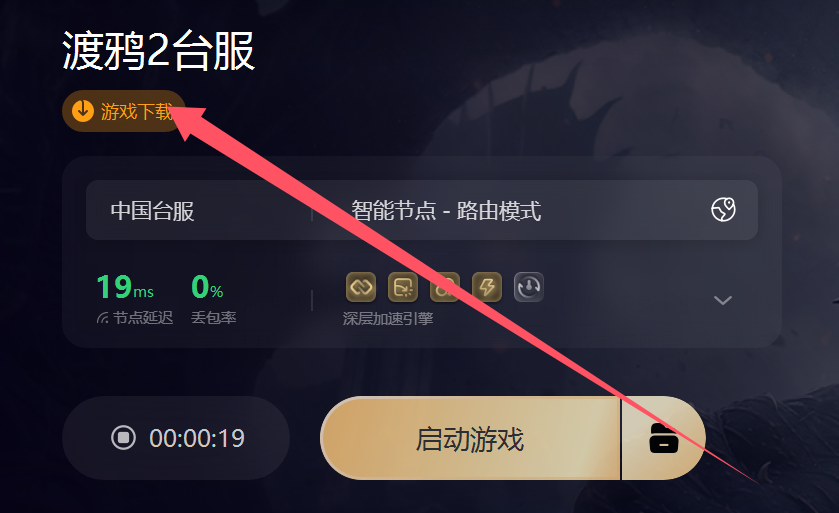Expand the engine panel with the chevron

click(x=723, y=300)
